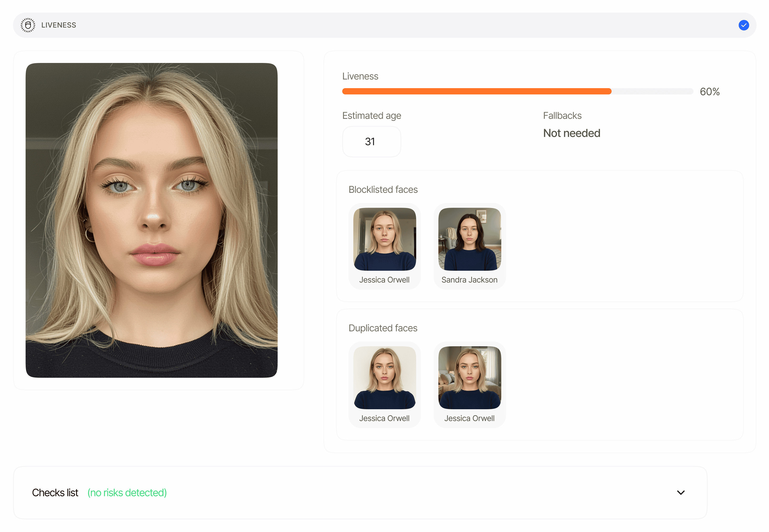Open blocklisted Jessica Orwell face thumbnail

click(384, 239)
